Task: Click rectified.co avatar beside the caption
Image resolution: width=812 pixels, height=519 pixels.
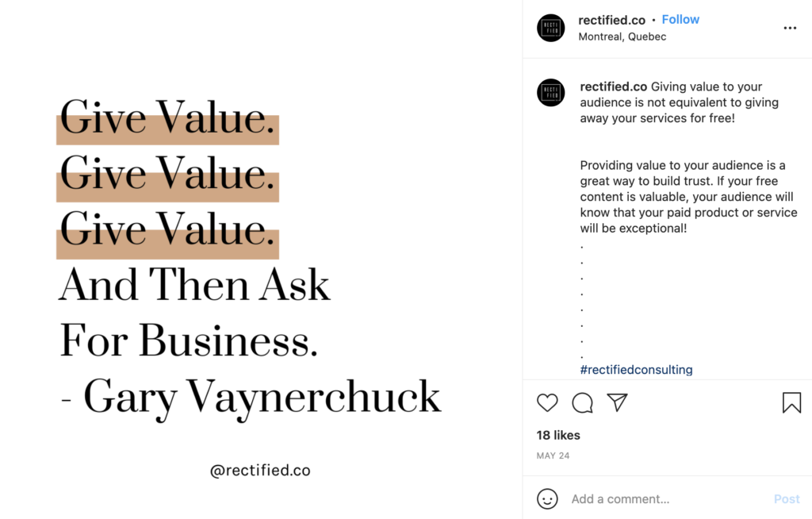Action: click(x=551, y=93)
